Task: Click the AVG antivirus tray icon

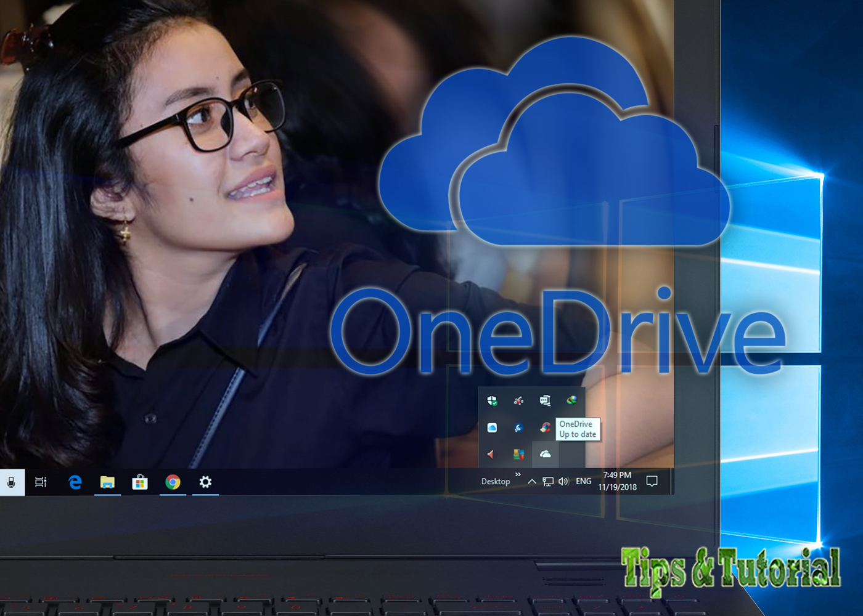Action: tap(518, 455)
